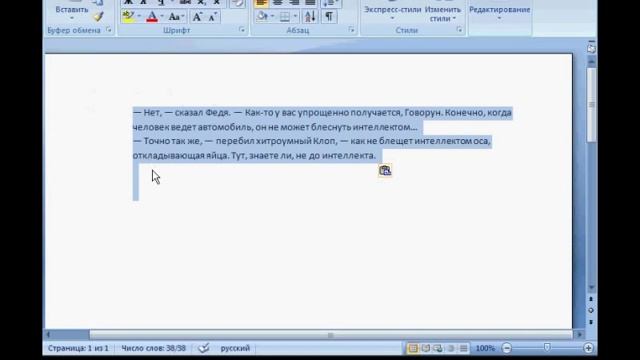
Task: Open the Буфер обмена dialog launcher
Action: (109, 30)
